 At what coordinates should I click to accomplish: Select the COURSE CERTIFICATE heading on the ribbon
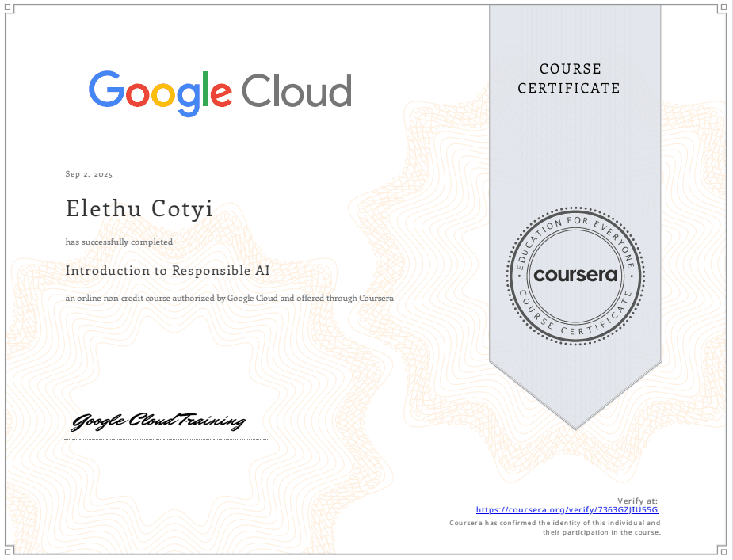click(x=569, y=78)
